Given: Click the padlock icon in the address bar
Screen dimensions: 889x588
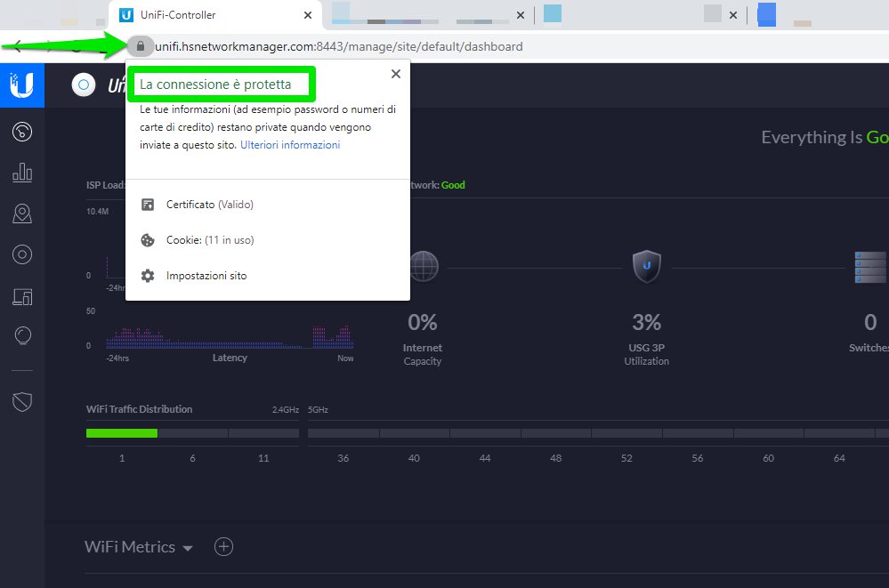Looking at the screenshot, I should [141, 46].
